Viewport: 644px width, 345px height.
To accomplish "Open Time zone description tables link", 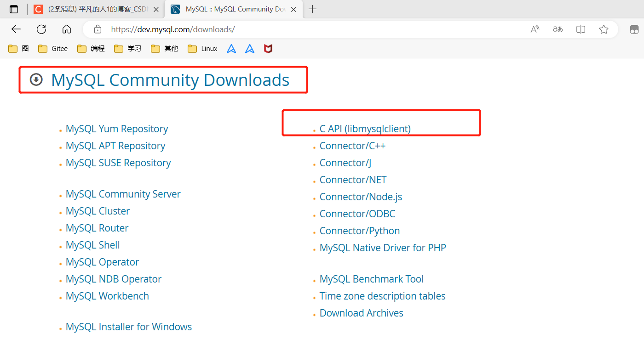I will click(383, 296).
